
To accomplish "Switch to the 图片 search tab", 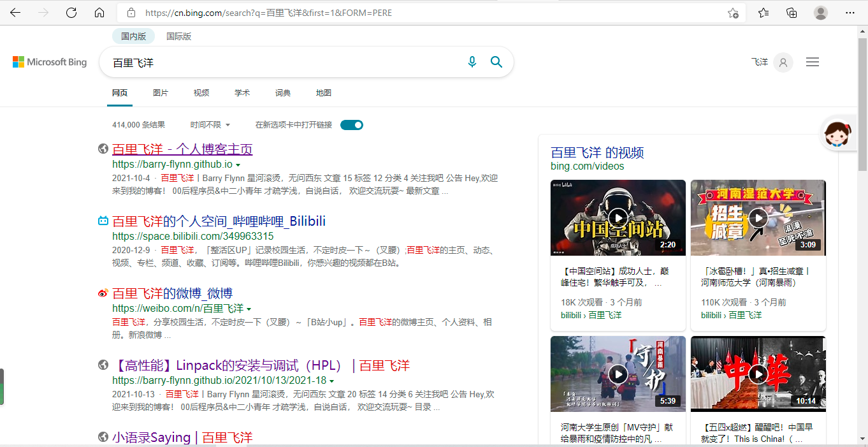I will tap(161, 92).
